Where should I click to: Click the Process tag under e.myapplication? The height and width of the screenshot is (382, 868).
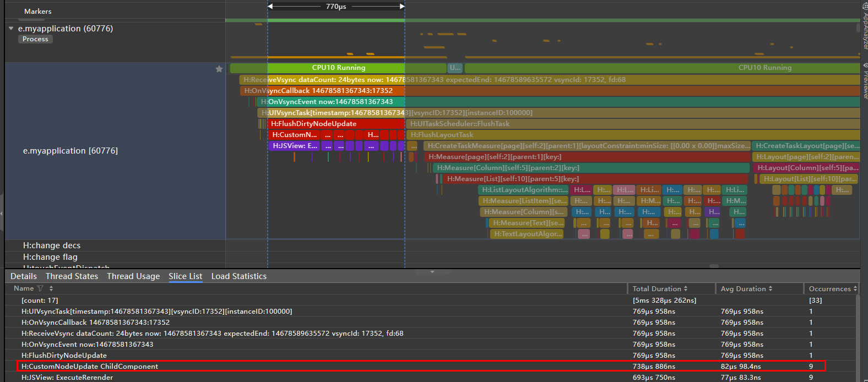(x=35, y=39)
